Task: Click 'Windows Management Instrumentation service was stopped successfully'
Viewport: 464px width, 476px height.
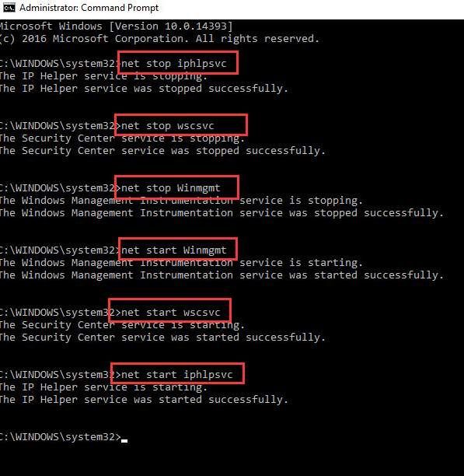Action: pyautogui.click(x=222, y=213)
